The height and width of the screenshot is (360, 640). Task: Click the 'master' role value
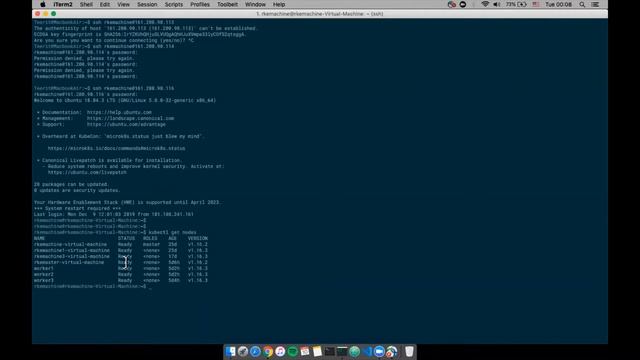click(151, 244)
